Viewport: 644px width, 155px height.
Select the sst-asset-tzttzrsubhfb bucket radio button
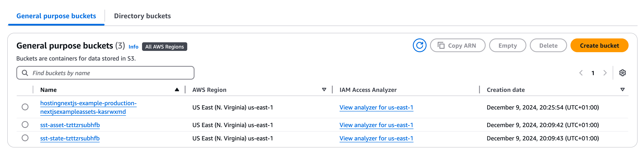(25, 125)
